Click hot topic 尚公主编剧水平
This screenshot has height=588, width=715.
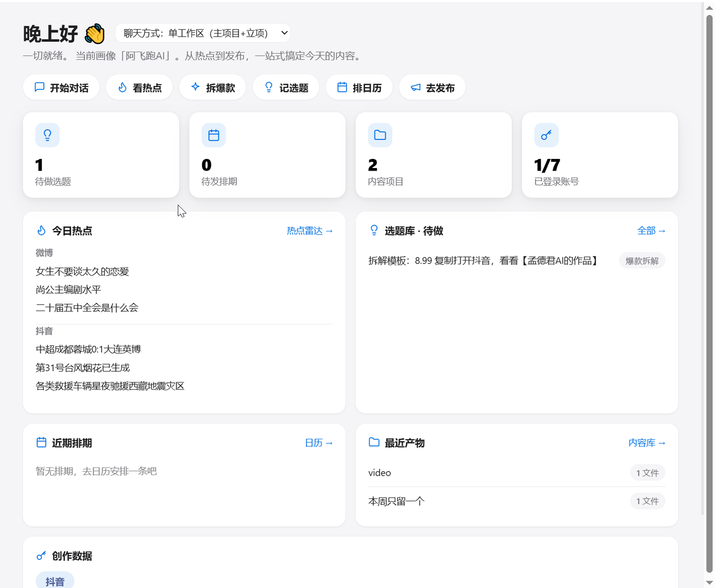tap(68, 290)
